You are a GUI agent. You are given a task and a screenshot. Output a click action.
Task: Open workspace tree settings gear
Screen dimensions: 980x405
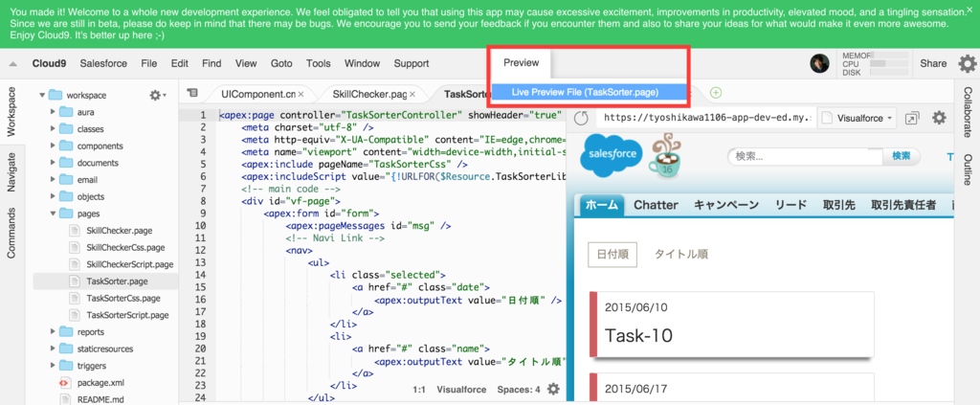pos(158,95)
